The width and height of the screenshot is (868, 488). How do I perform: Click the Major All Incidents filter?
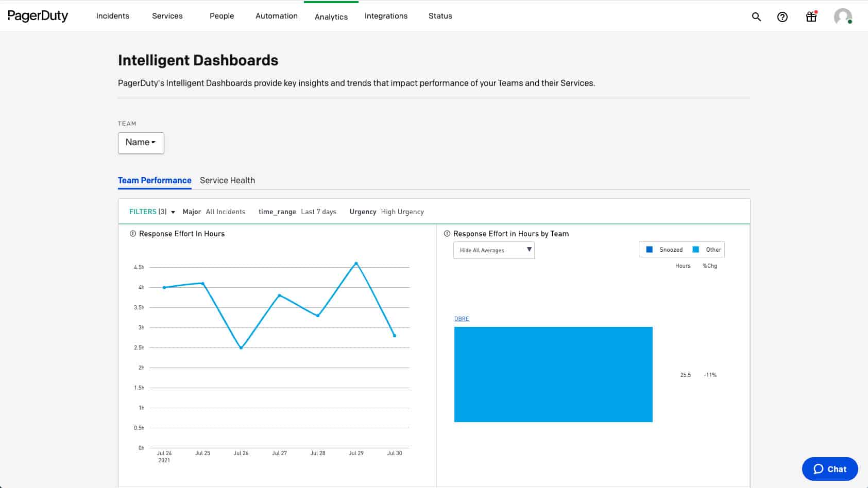click(214, 212)
